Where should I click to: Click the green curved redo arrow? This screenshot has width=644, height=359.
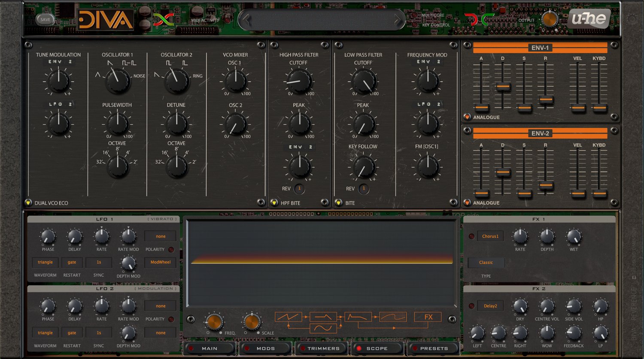point(487,20)
